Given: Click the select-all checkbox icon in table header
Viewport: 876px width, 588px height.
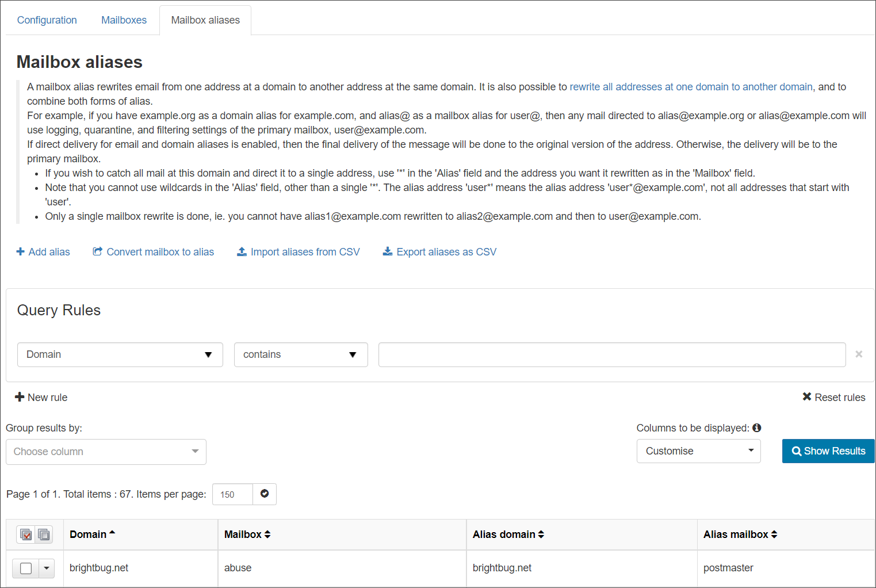Looking at the screenshot, I should 26,534.
